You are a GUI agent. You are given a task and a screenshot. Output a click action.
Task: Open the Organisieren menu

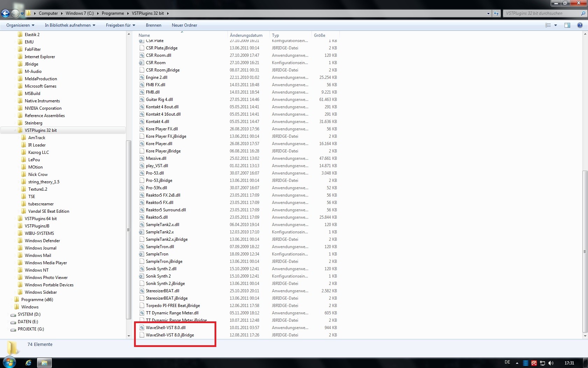pos(20,25)
